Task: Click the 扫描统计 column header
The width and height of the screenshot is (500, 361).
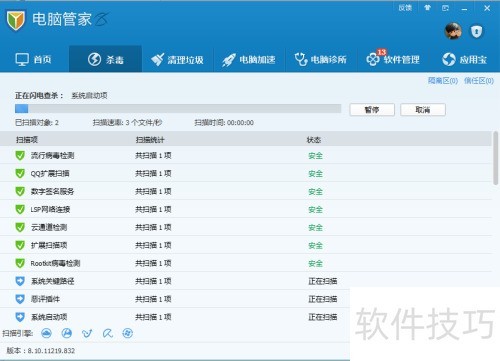Action: [x=150, y=140]
